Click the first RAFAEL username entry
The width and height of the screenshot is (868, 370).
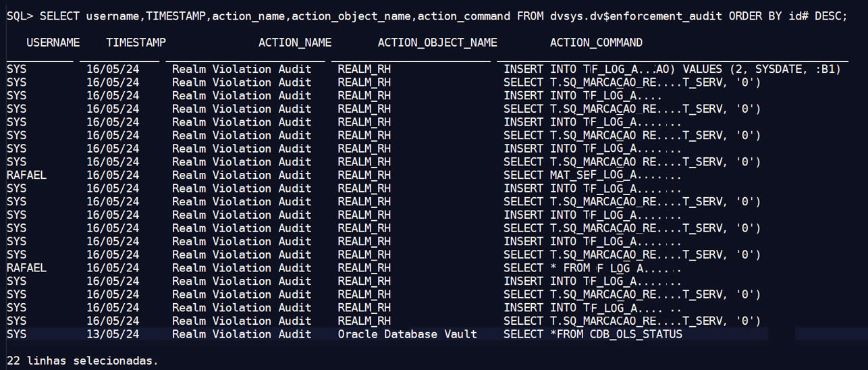click(26, 175)
